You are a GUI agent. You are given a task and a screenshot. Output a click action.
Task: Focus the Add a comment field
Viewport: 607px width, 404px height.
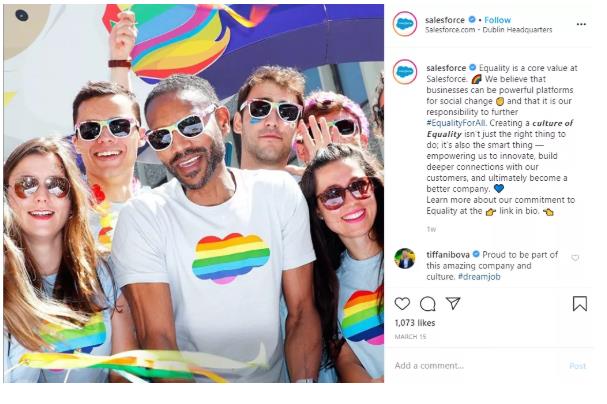478,366
